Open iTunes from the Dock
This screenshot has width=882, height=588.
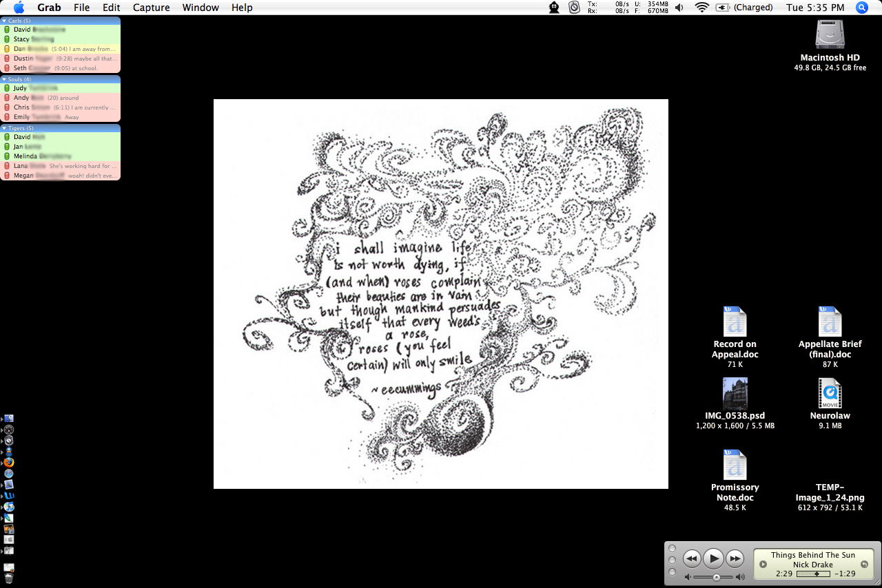(x=9, y=506)
